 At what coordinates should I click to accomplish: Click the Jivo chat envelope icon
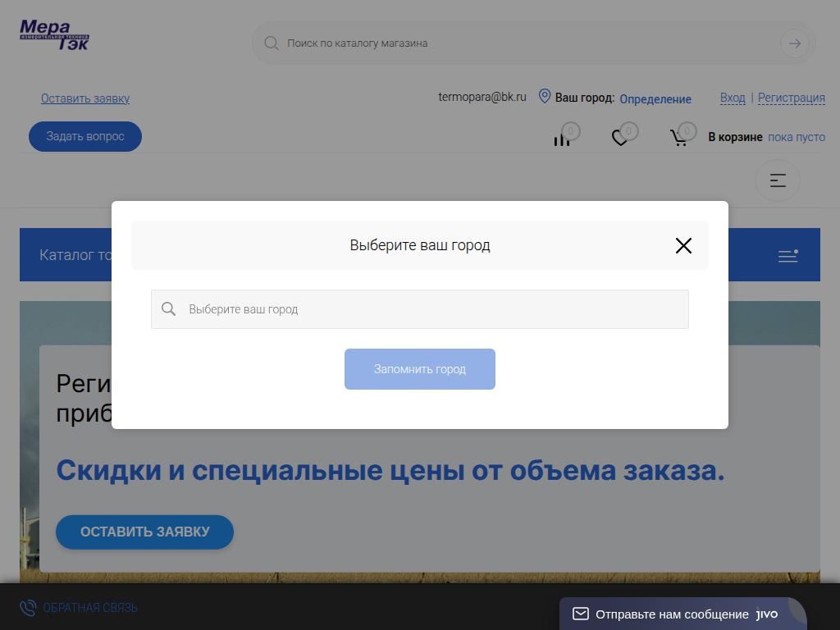pyautogui.click(x=581, y=614)
